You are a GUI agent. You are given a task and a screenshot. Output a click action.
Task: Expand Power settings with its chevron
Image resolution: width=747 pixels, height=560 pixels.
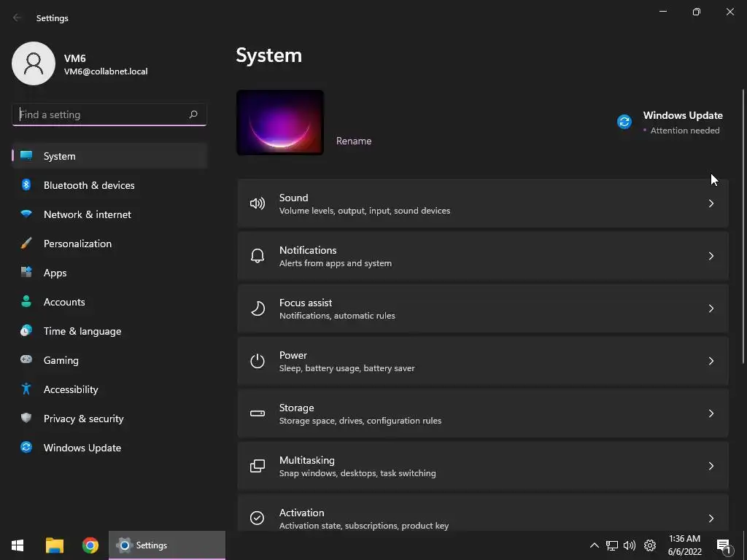click(x=711, y=361)
